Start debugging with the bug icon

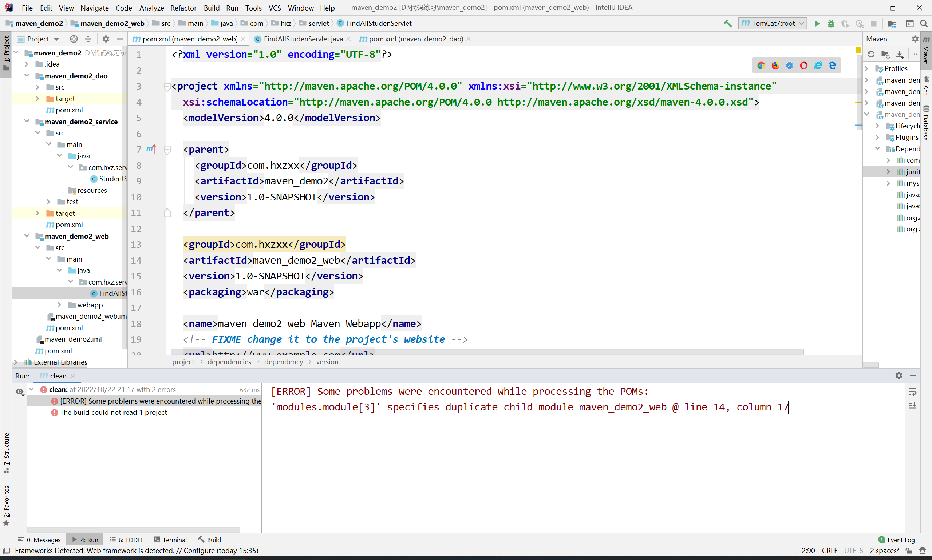[x=831, y=23]
